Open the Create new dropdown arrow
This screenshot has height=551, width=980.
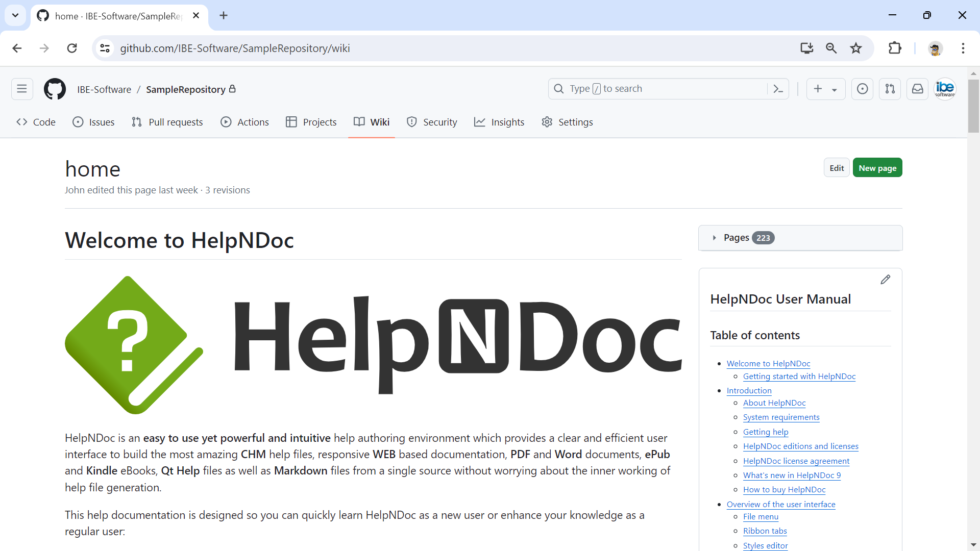tap(835, 89)
